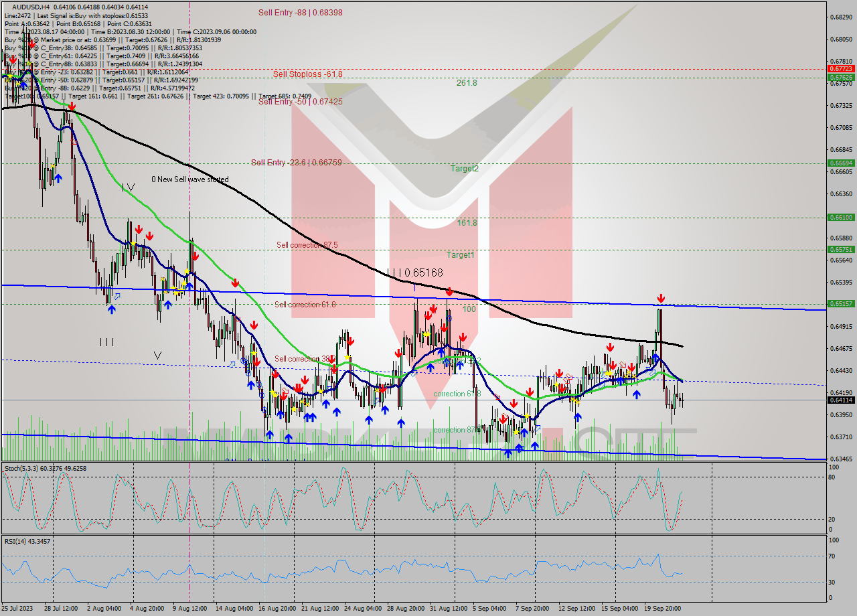857x616 pixels.
Task: Click the yellow star signal near the 31 Aug high
Action: tap(426, 334)
